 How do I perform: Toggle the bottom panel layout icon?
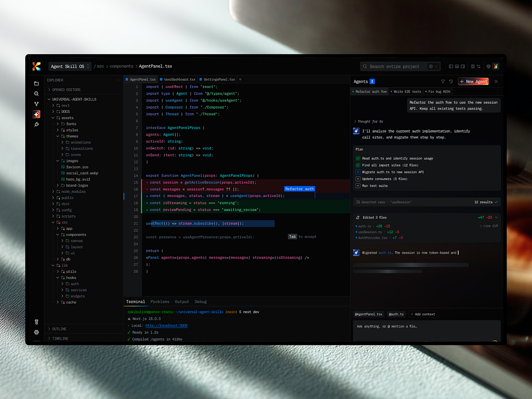(457, 66)
